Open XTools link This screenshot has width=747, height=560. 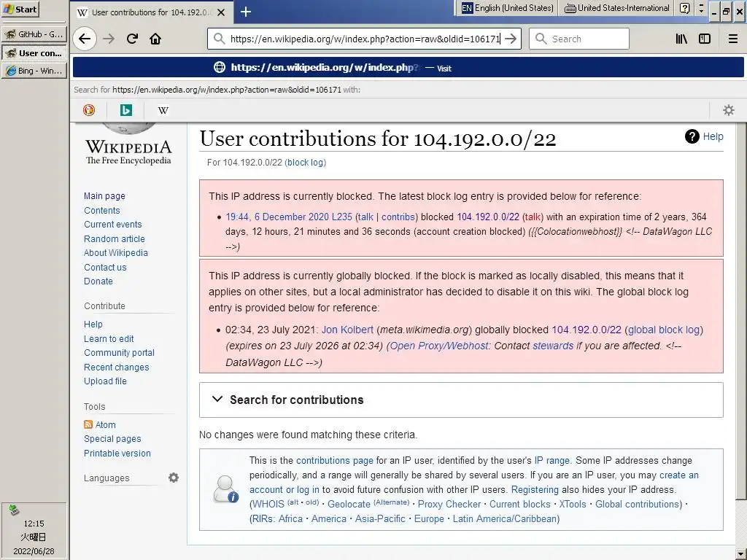573,505
